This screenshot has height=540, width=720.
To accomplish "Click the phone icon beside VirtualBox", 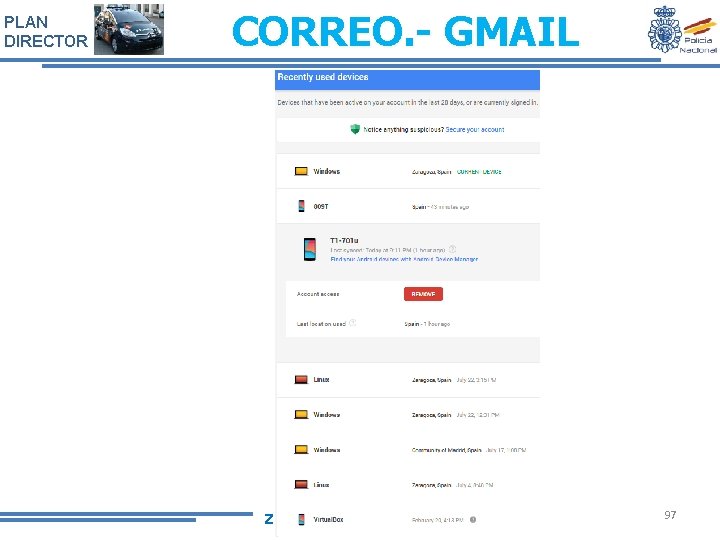I will click(301, 519).
